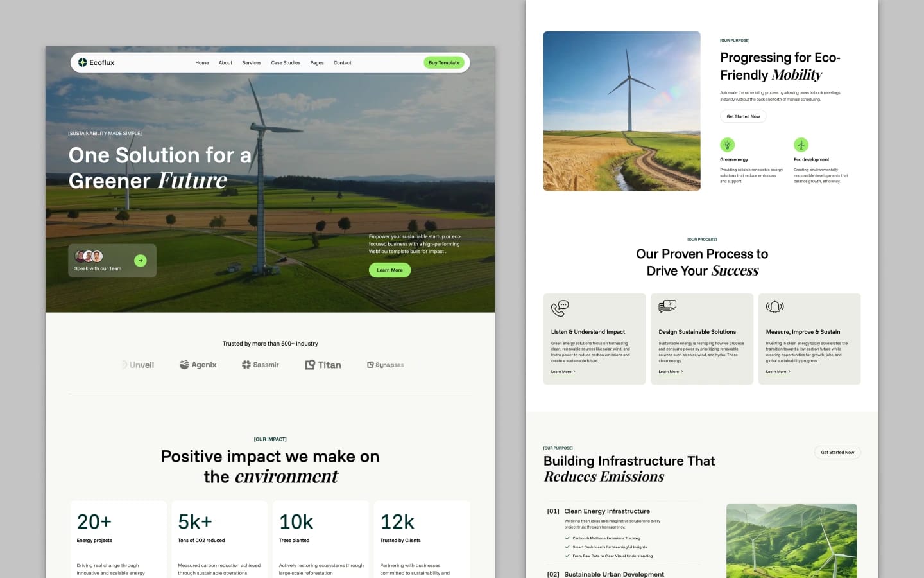Go to the Contact nav item
This screenshot has width=924, height=578.
click(343, 63)
